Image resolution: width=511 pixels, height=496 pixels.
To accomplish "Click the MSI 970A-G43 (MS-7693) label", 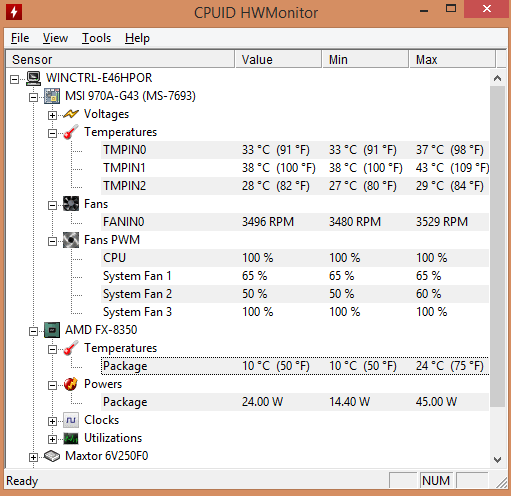I will tap(130, 96).
